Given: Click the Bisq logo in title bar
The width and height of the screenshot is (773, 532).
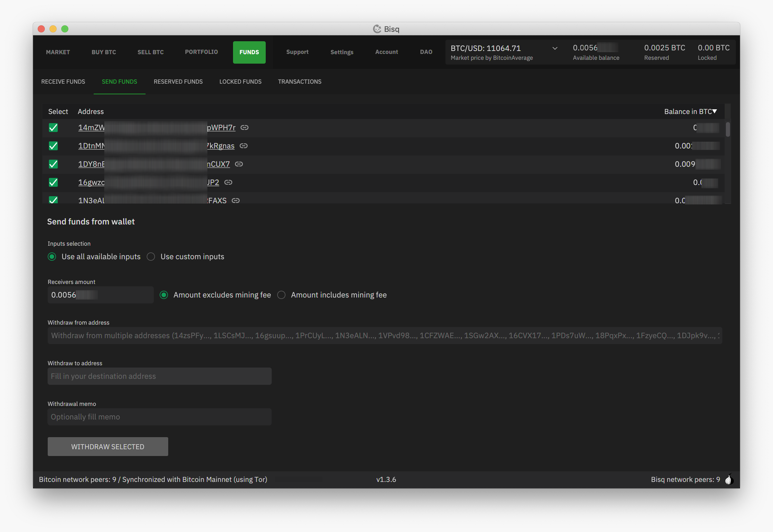Looking at the screenshot, I should [x=377, y=29].
